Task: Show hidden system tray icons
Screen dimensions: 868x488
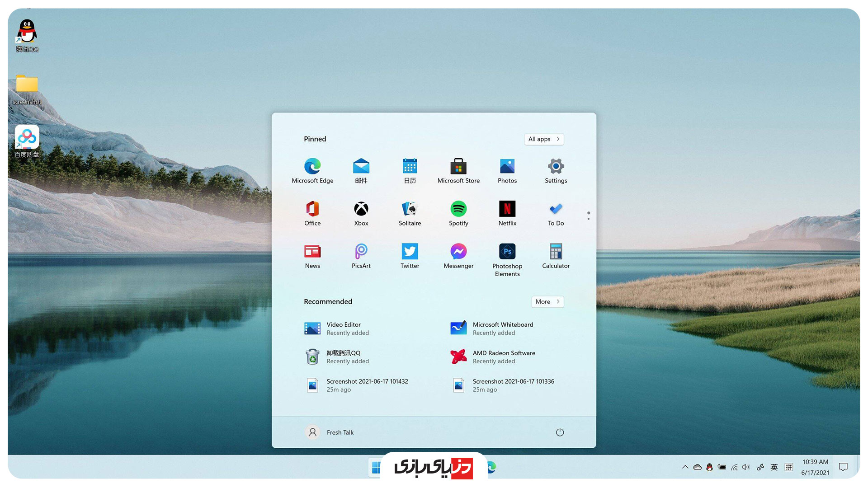Action: click(x=685, y=467)
